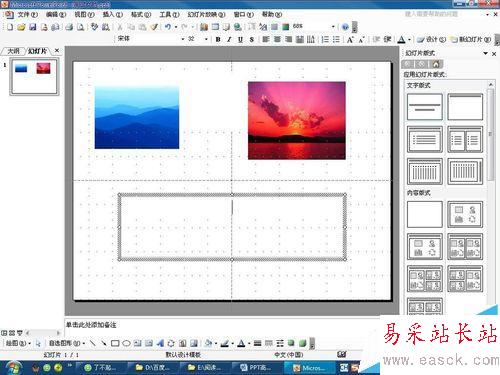Viewport: 500px width, 375px height.
Task: Open the 格式 (Format) menu
Action: (141, 14)
